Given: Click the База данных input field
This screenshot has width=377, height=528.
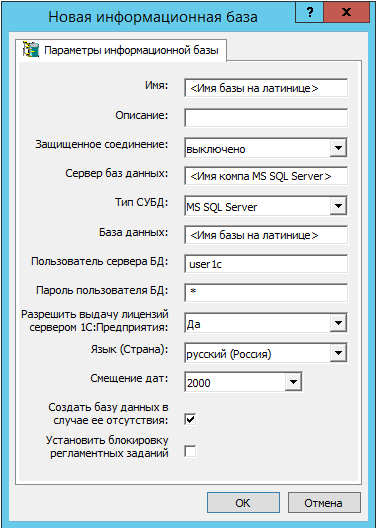Looking at the screenshot, I should [266, 235].
